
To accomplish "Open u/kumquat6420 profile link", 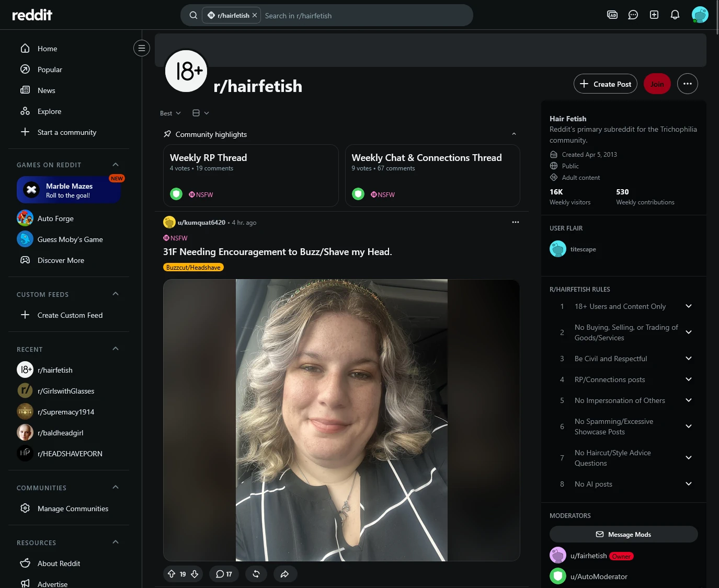I will (x=201, y=222).
